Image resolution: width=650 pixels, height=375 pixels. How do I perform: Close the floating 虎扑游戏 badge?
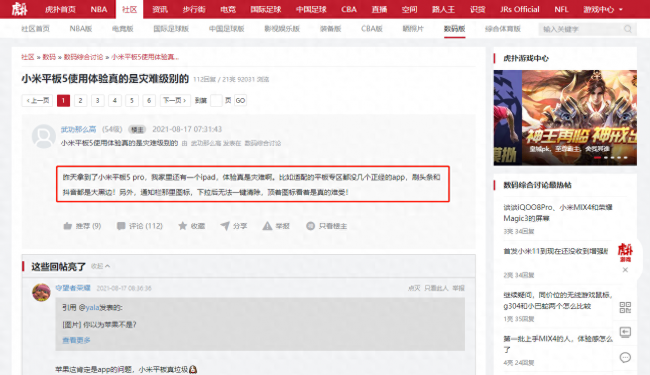coord(625,270)
